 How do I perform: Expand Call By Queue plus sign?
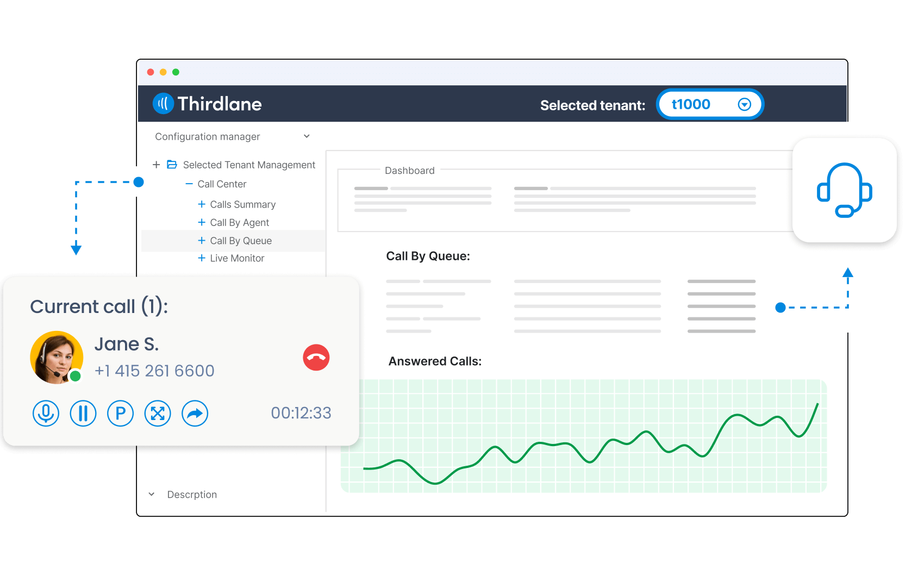click(x=202, y=240)
